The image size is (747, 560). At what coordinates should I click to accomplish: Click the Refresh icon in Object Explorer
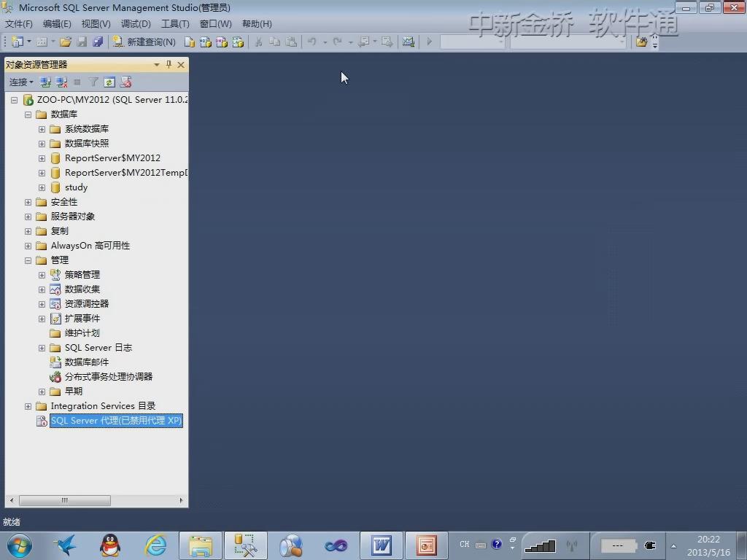[x=109, y=82]
